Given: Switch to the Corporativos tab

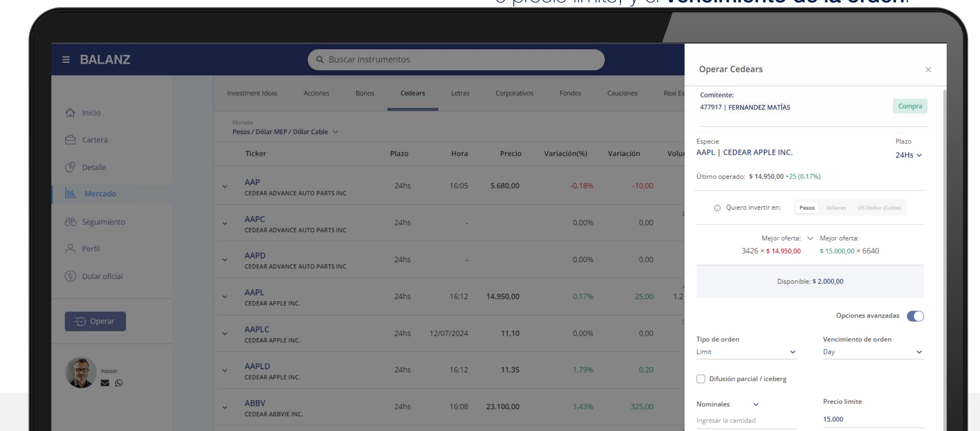Looking at the screenshot, I should coord(514,93).
